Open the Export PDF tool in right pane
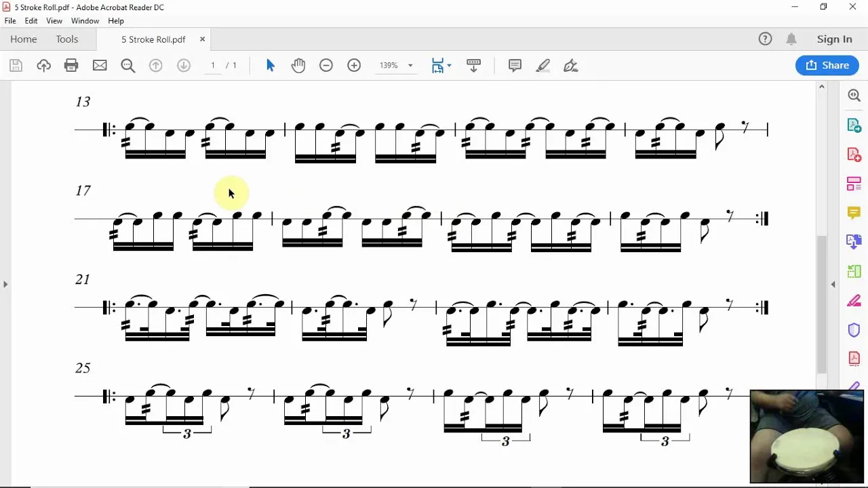The image size is (868, 488). click(854, 125)
